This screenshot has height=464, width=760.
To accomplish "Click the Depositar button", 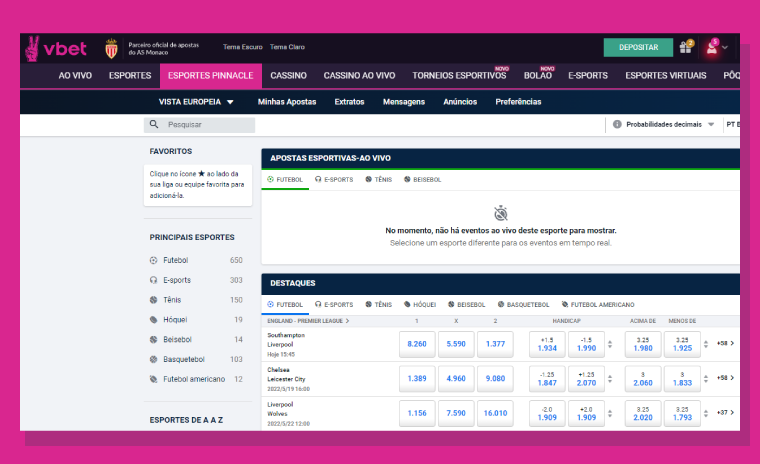I will (x=638, y=47).
